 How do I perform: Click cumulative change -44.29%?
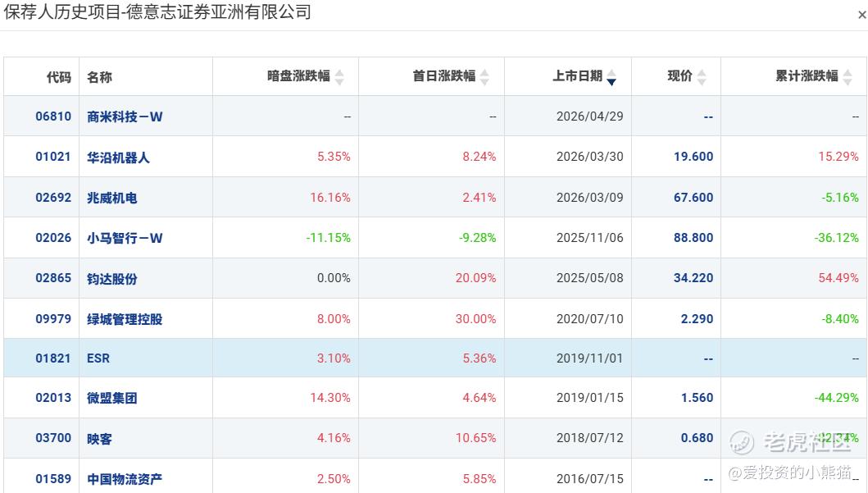point(836,398)
